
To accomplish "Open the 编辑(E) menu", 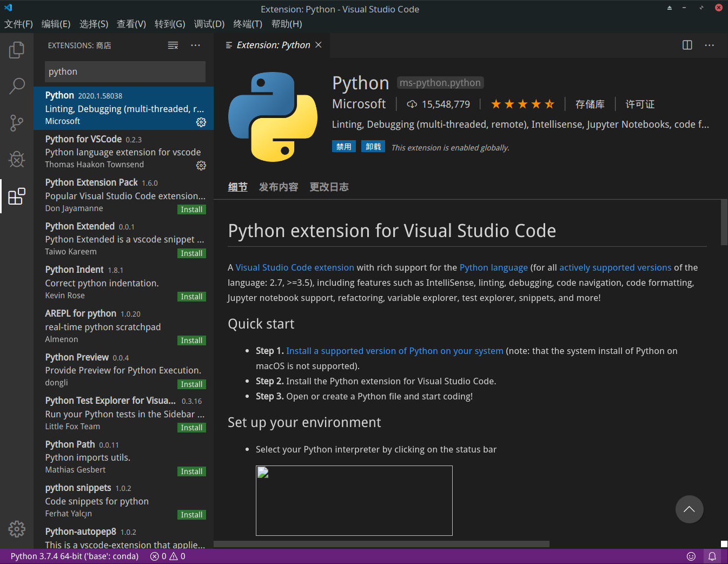I will pos(56,24).
